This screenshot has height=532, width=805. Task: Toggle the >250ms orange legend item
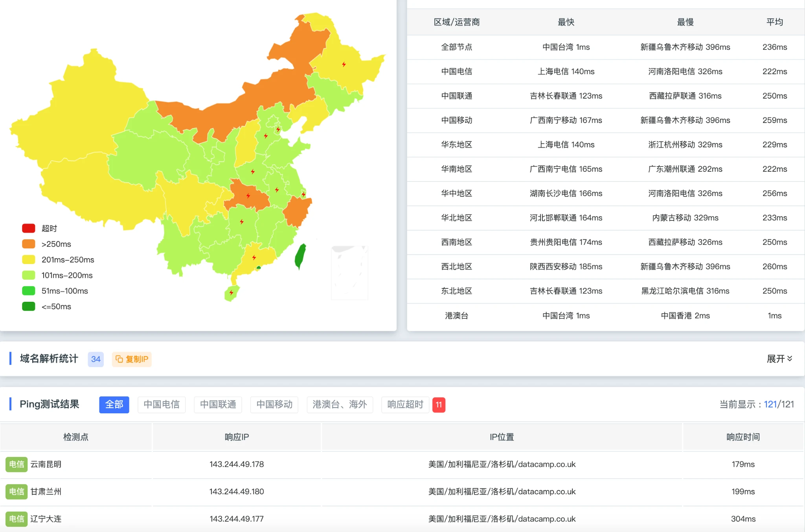tap(29, 244)
